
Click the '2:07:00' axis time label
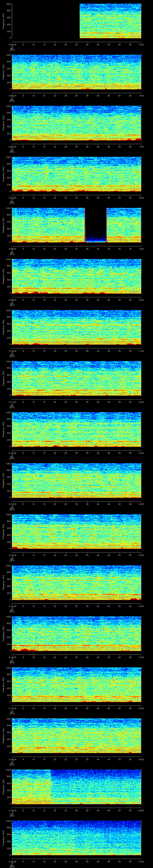pos(12,198)
